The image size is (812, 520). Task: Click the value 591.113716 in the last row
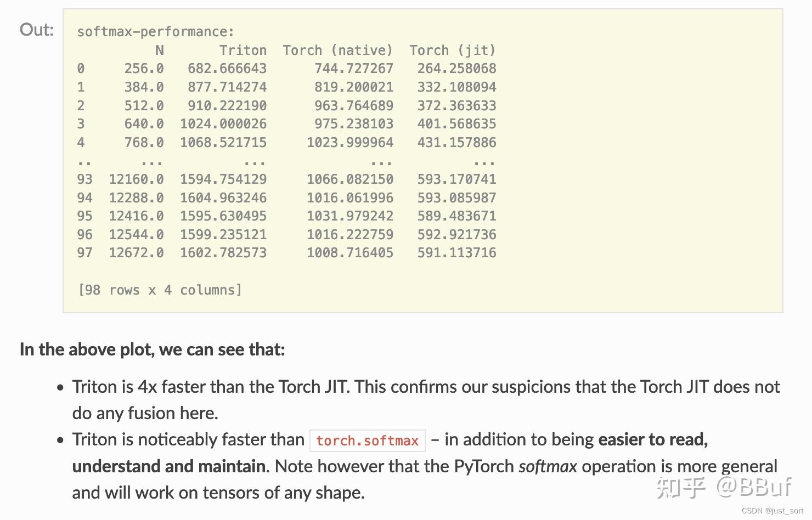[x=456, y=253]
